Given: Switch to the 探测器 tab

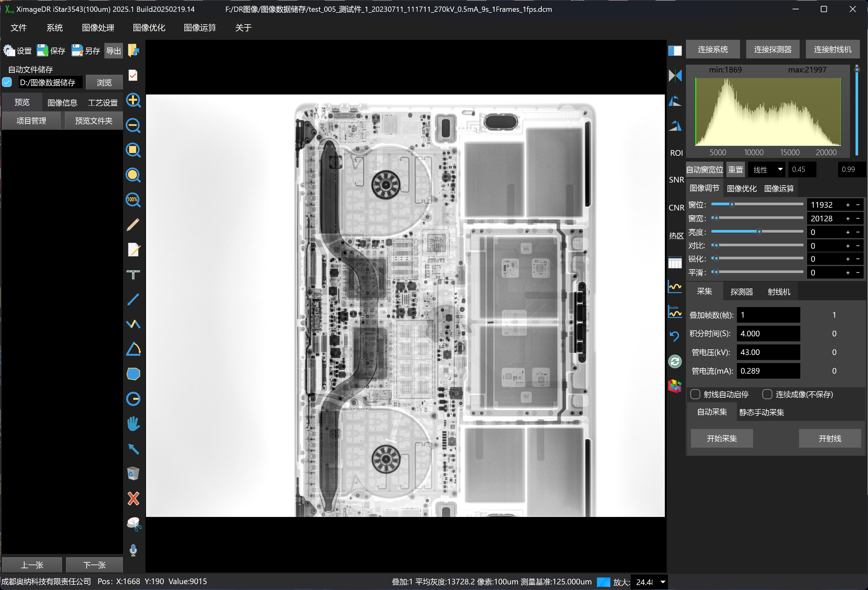Looking at the screenshot, I should (x=741, y=292).
